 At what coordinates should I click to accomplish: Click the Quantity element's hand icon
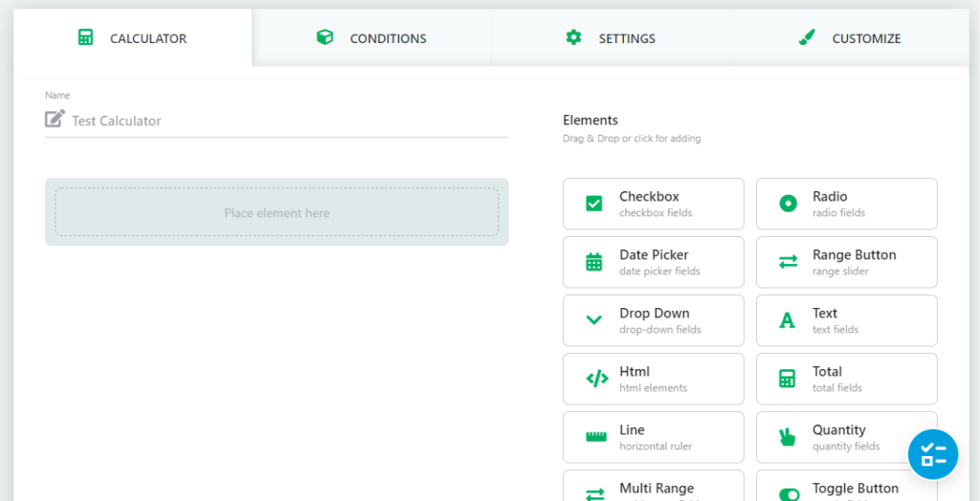[x=787, y=437]
